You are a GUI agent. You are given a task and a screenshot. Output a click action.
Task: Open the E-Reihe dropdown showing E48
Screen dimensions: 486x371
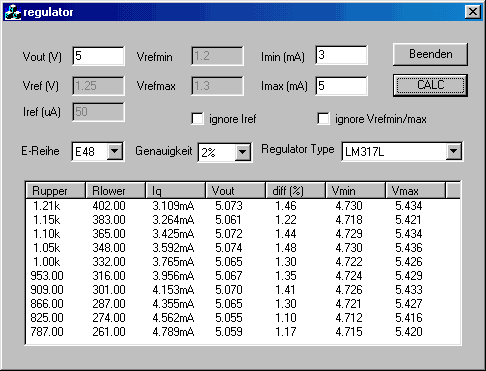[114, 151]
